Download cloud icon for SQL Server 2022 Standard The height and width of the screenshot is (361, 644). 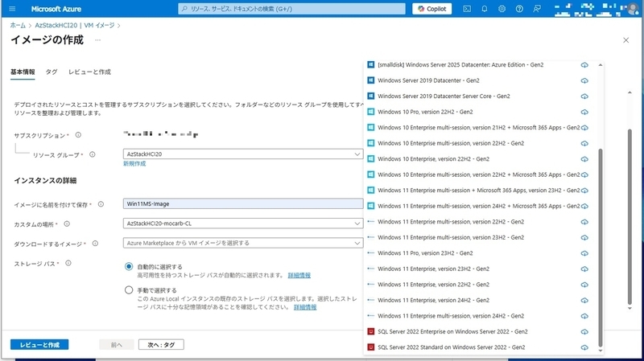tap(584, 347)
